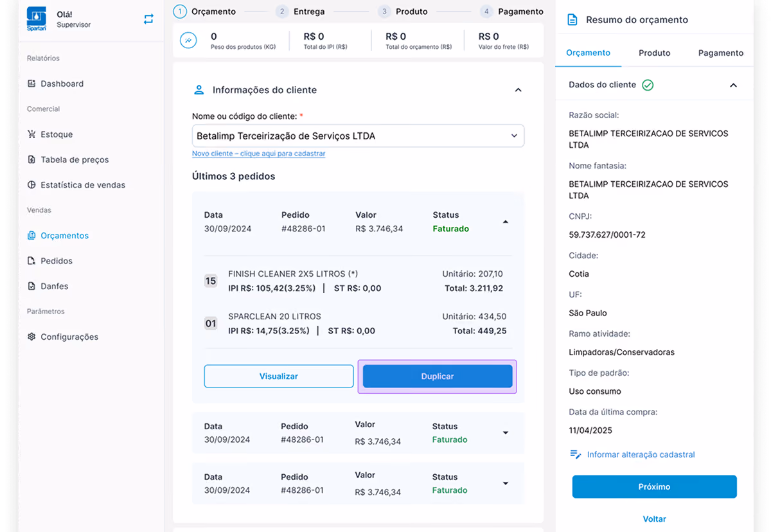Click step 2 circle for Entrega
The width and height of the screenshot is (771, 532).
281,11
